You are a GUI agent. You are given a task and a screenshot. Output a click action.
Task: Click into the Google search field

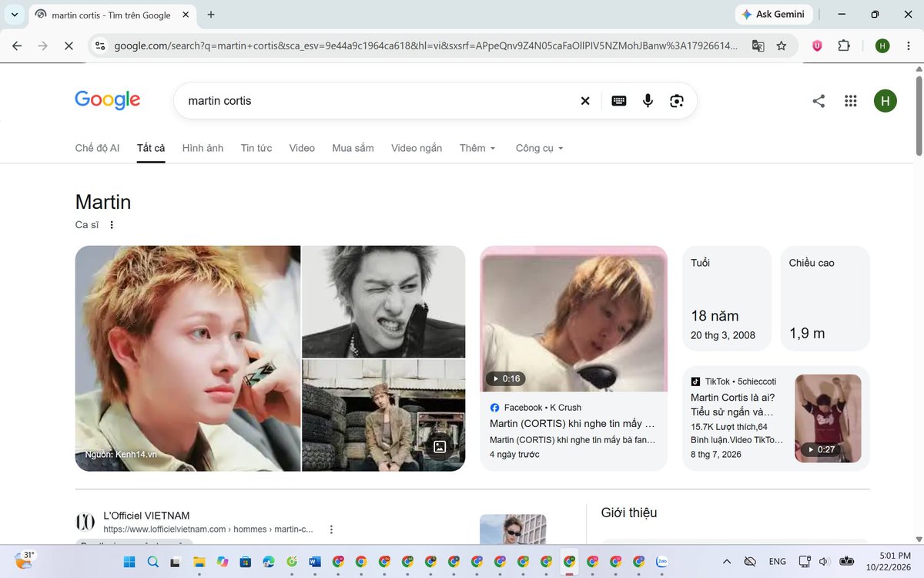coord(377,101)
